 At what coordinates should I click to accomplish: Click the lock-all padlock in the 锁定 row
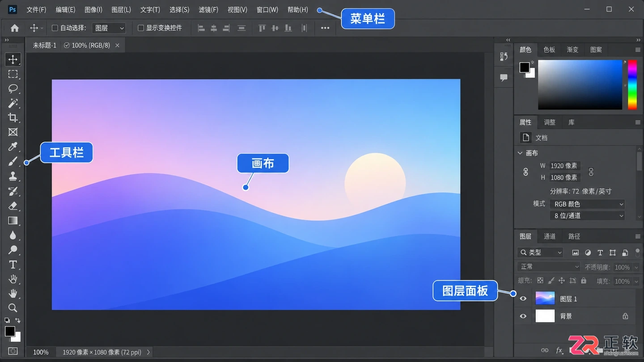pos(584,281)
